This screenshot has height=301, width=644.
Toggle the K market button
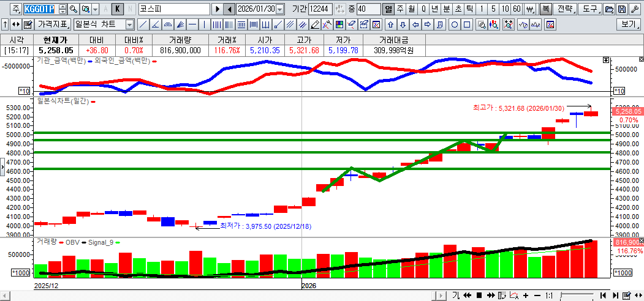(x=116, y=9)
